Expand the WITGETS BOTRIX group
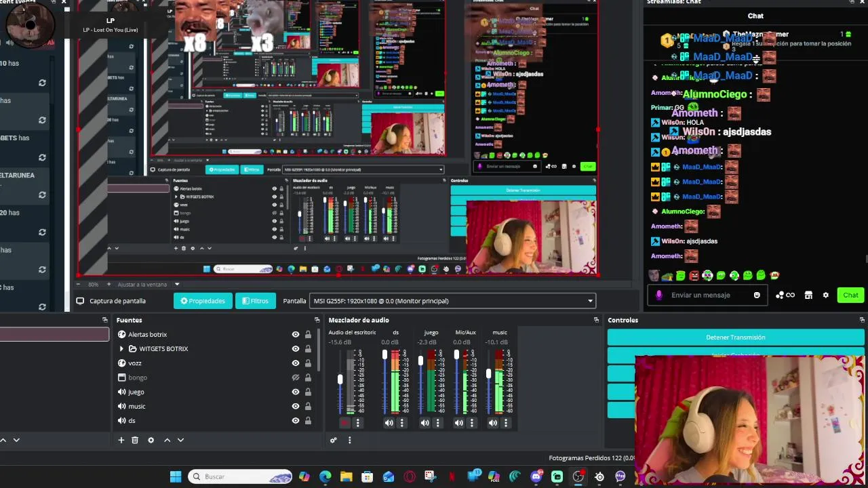This screenshot has width=868, height=488. (121, 348)
